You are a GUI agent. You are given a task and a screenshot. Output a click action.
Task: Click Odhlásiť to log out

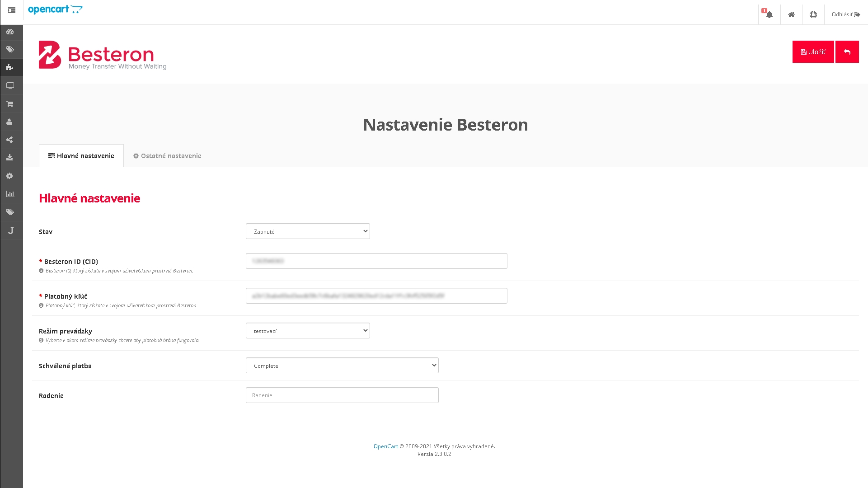coord(846,14)
